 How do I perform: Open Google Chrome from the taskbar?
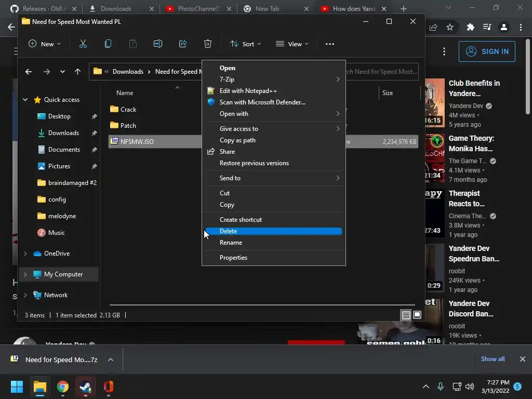coord(63,387)
